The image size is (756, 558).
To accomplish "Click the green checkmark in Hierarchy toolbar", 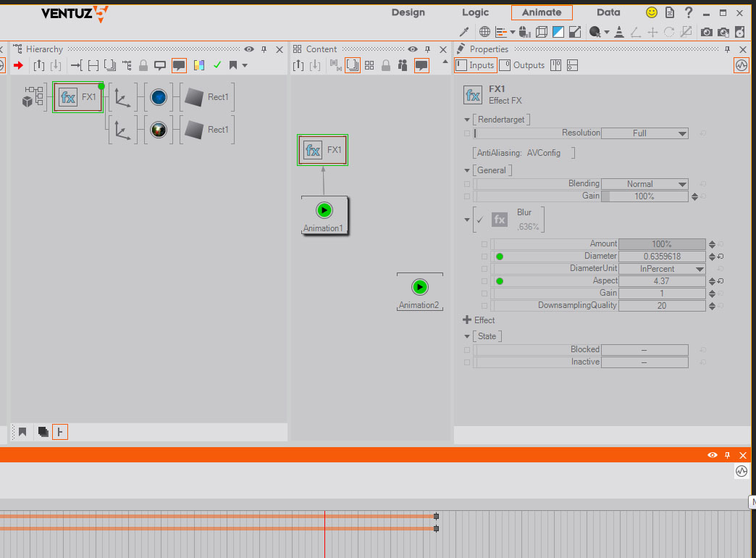I will (217, 65).
